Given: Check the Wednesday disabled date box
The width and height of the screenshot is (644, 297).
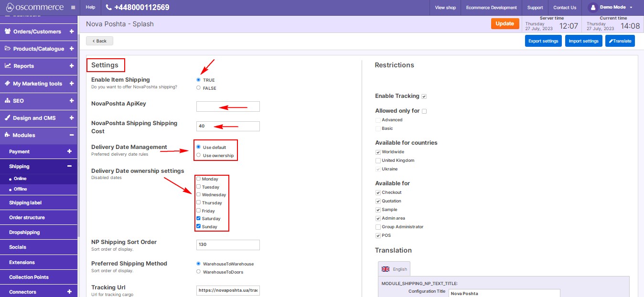Looking at the screenshot, I should point(198,195).
